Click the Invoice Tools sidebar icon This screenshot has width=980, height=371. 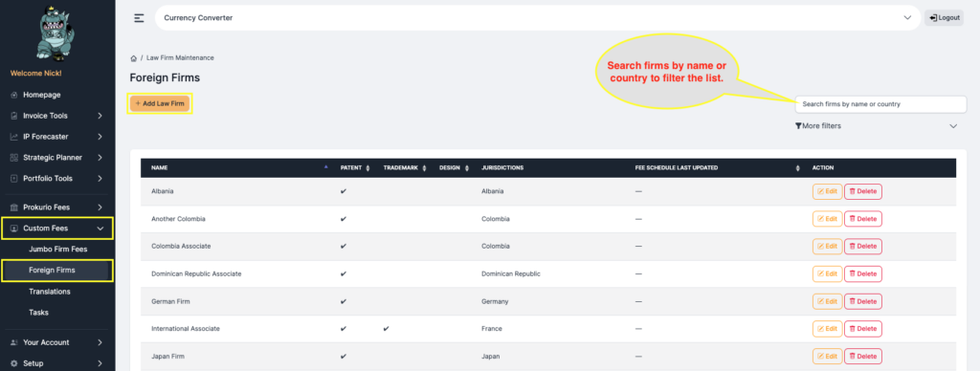click(13, 116)
